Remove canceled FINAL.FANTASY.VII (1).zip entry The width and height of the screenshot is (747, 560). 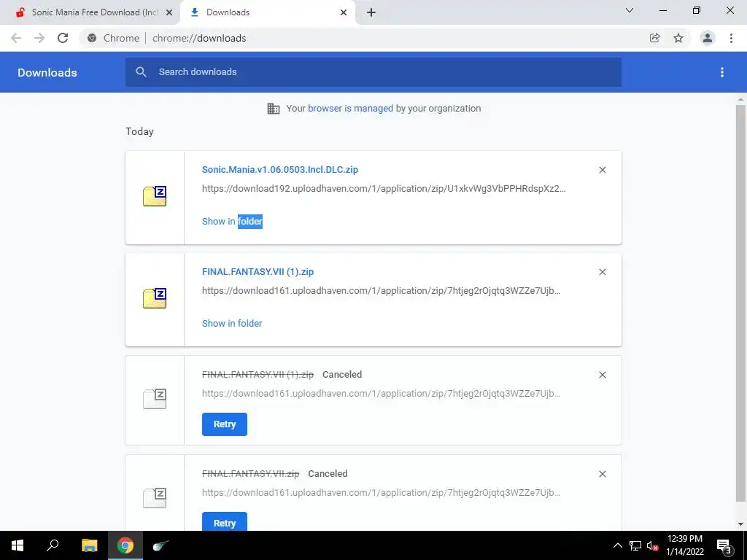[602, 375]
